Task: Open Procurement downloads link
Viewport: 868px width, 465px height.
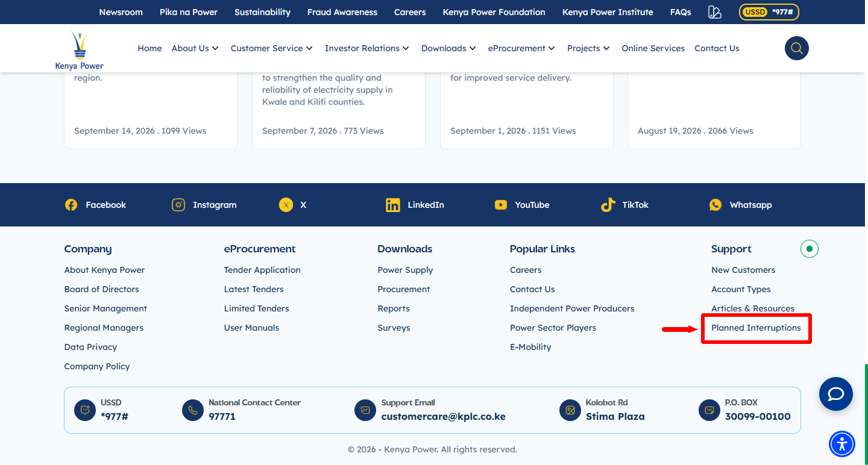Action: click(404, 289)
